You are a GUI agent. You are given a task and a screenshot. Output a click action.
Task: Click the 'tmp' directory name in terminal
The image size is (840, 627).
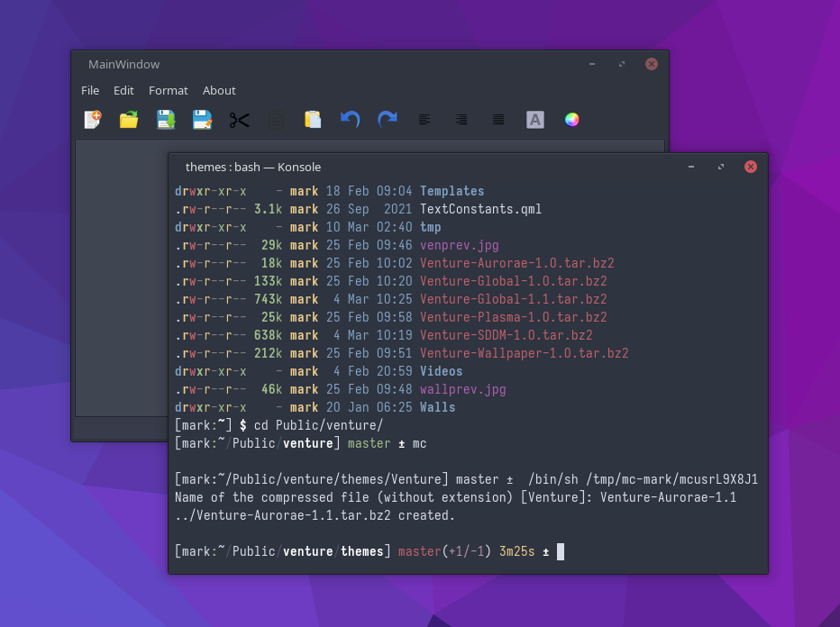[x=430, y=227]
